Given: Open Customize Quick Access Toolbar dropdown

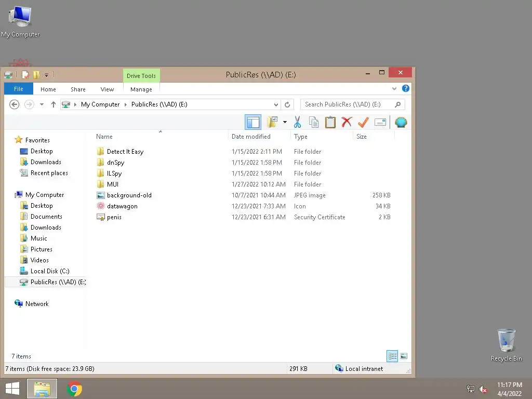Looking at the screenshot, I should coord(46,75).
